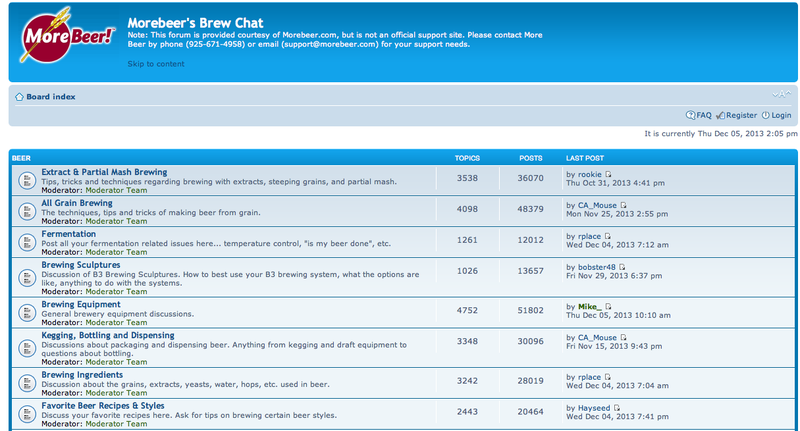Open Extract & Partial Mash Brewing forum
Image resolution: width=800 pixels, height=431 pixels.
[104, 172]
